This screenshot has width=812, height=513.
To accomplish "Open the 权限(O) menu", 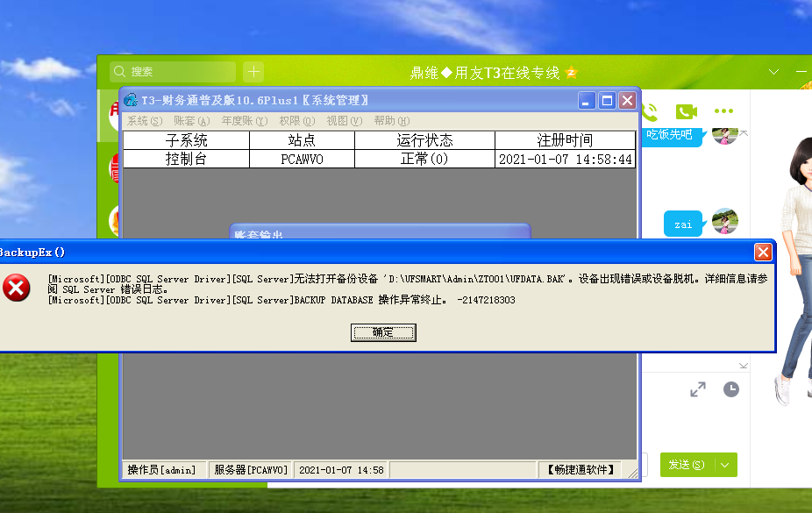I will [296, 121].
